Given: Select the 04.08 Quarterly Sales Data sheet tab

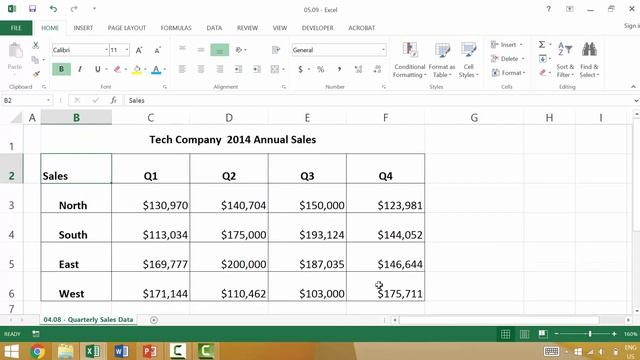Looking at the screenshot, I should [x=88, y=320].
